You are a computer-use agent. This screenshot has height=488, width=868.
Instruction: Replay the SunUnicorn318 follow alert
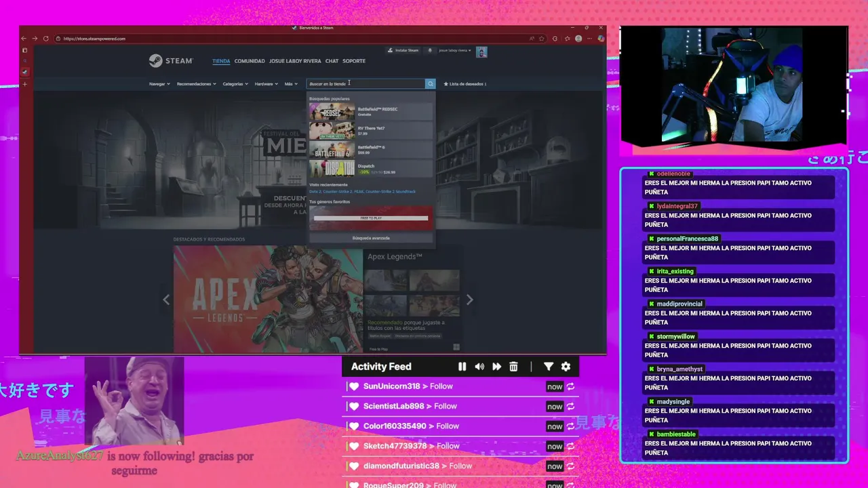[x=571, y=386]
